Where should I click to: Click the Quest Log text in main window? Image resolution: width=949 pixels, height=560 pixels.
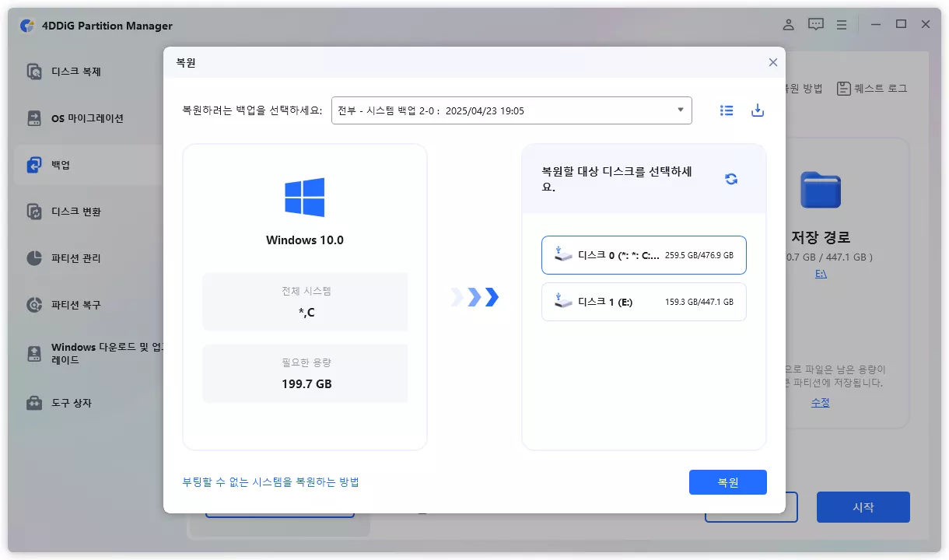coord(881,89)
